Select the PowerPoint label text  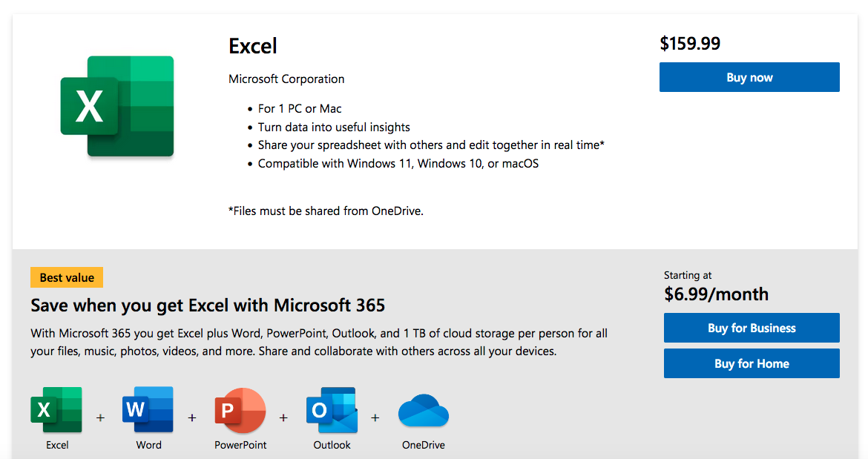click(x=240, y=445)
